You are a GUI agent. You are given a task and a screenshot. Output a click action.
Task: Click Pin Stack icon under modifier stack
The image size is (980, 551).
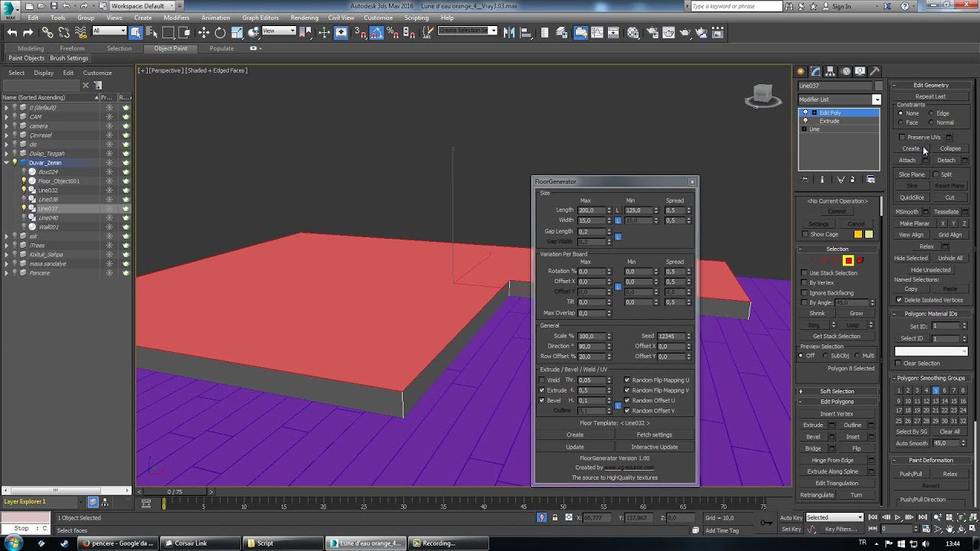(805, 179)
